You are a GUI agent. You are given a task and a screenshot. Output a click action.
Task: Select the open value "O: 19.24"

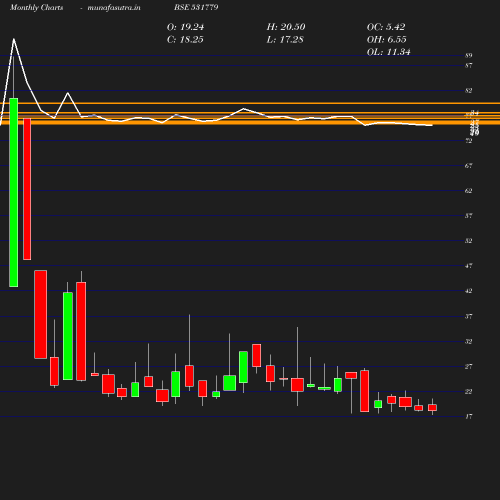185,27
